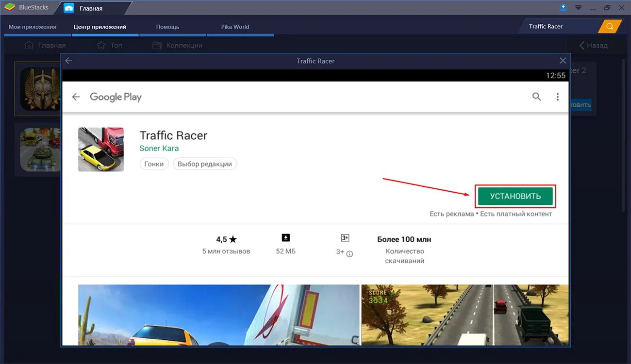This screenshot has height=364, width=631.
Task: Open Google Play more options menu
Action: point(558,97)
